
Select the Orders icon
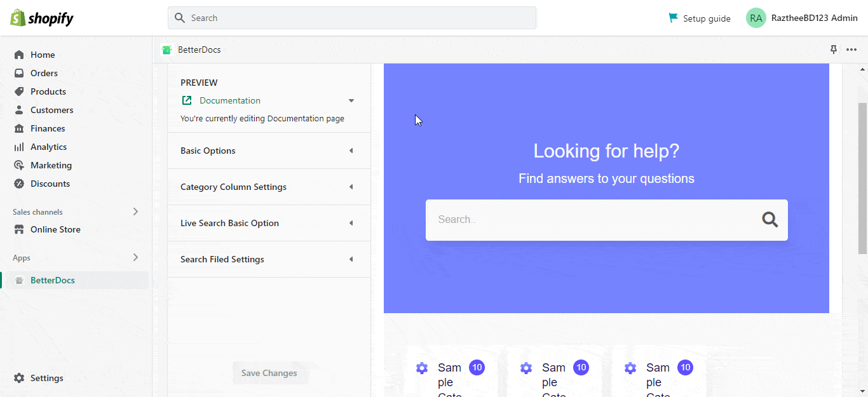[x=19, y=73]
